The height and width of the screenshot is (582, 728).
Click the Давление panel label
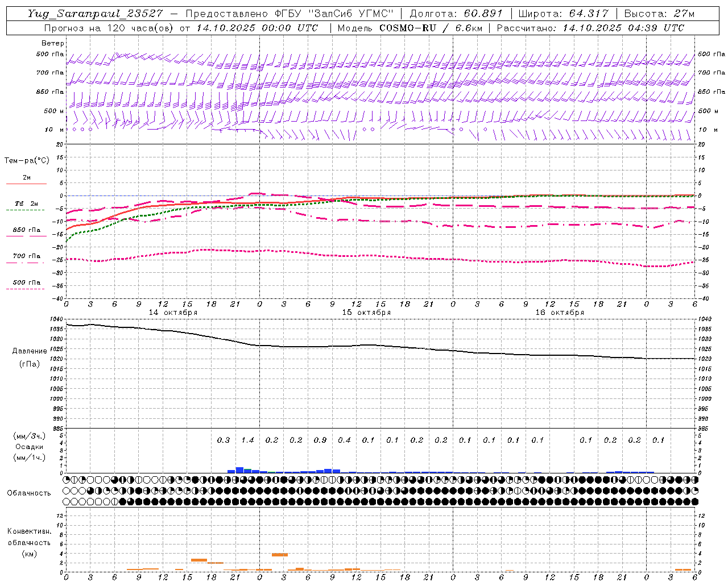30,351
